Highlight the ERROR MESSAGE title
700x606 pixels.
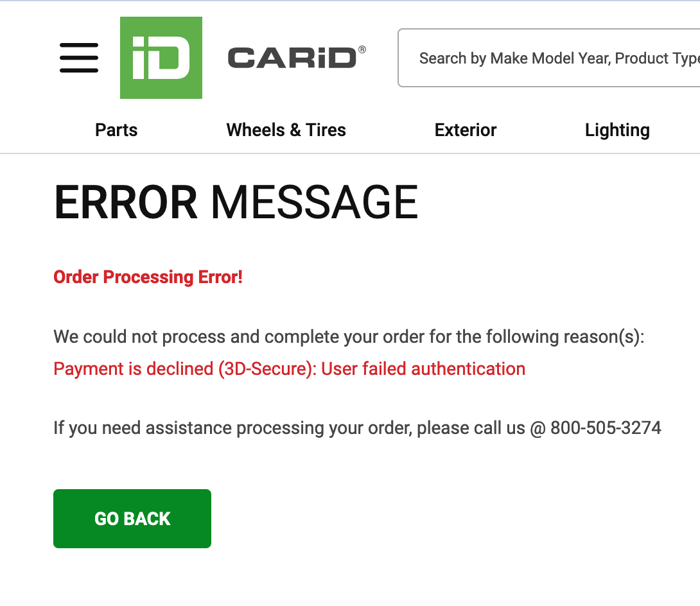pyautogui.click(x=236, y=202)
